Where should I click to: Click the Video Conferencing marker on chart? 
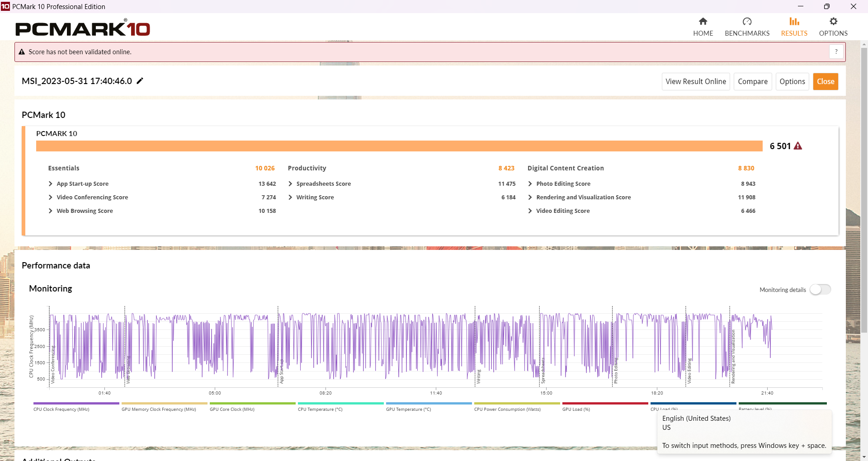pyautogui.click(x=52, y=365)
